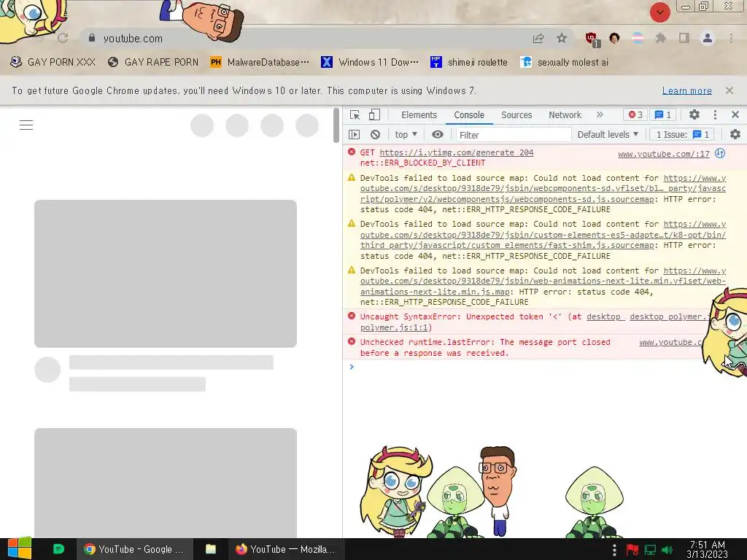Click the round avatar extension icon

(614, 38)
